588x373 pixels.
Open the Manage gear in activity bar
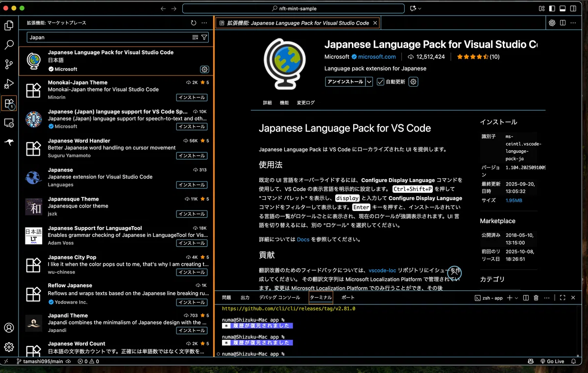tap(9, 347)
